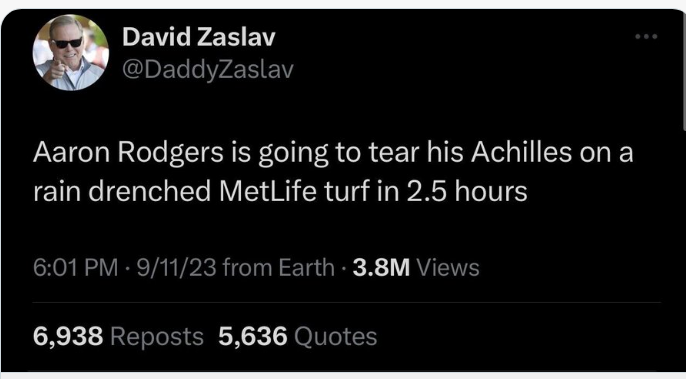
Task: Click the 'Quotes' label text
Action: click(336, 337)
